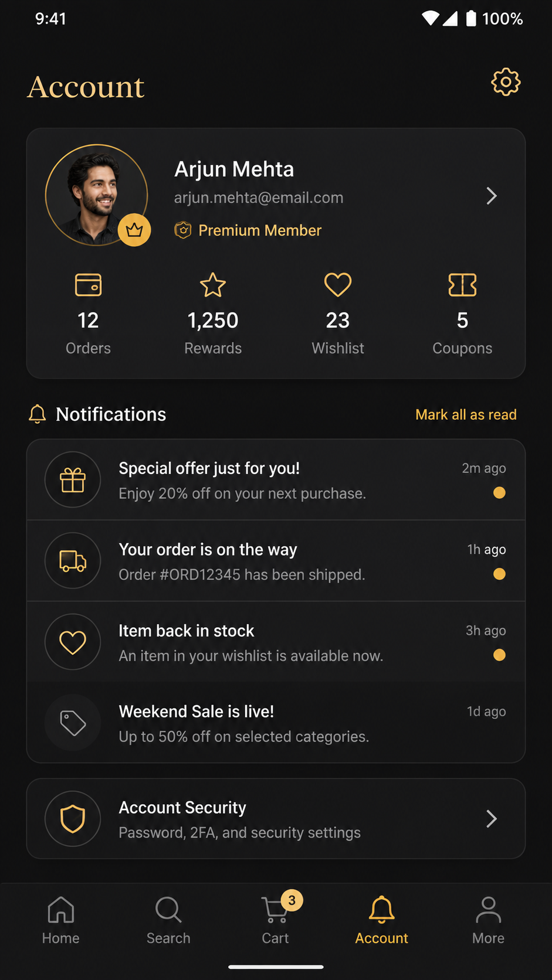552x980 pixels.
Task: Switch to the Home tab
Action: [x=60, y=920]
